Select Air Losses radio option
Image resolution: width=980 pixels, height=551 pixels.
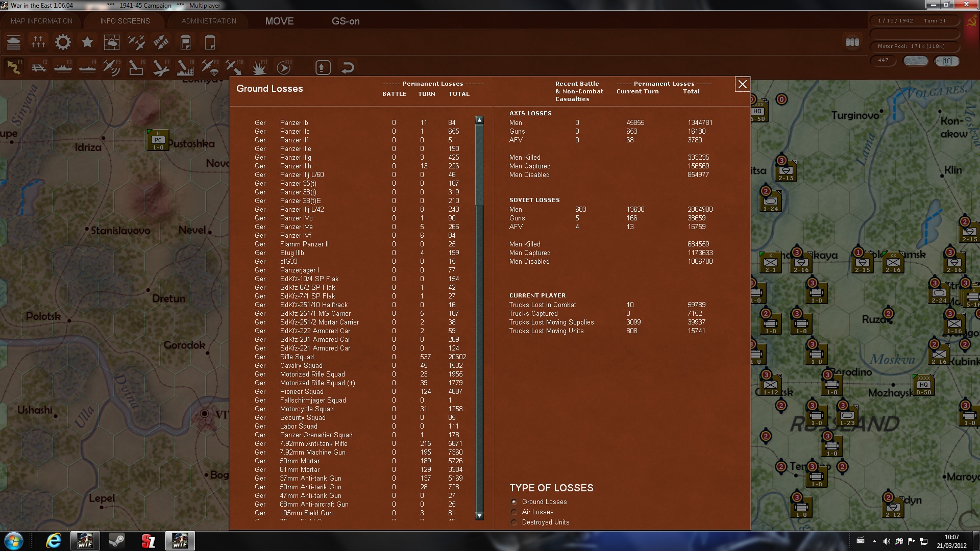(514, 512)
